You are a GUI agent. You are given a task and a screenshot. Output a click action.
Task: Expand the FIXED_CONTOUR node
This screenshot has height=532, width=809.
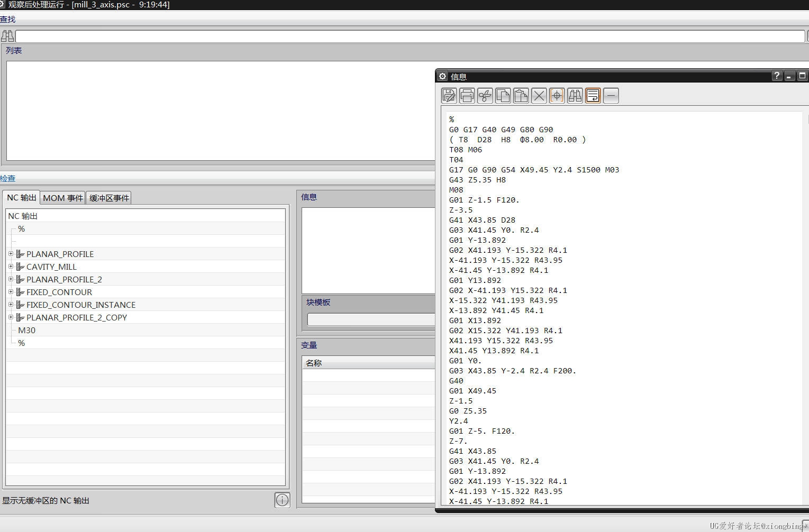(x=11, y=292)
